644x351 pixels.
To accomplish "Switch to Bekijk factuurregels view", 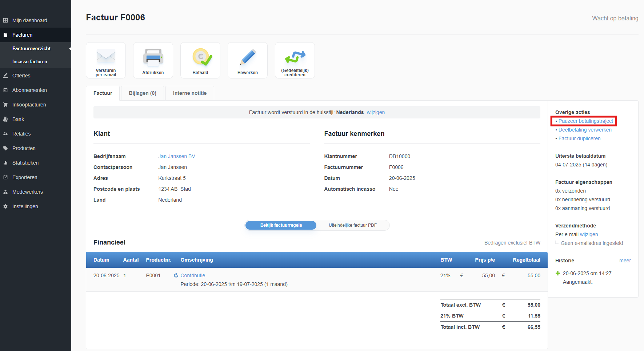I will pyautogui.click(x=281, y=225).
